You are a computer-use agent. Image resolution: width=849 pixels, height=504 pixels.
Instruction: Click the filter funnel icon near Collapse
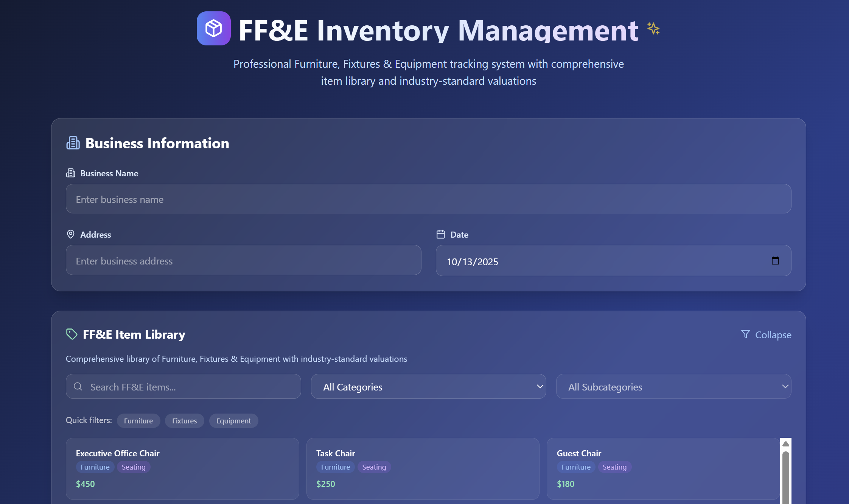(745, 334)
